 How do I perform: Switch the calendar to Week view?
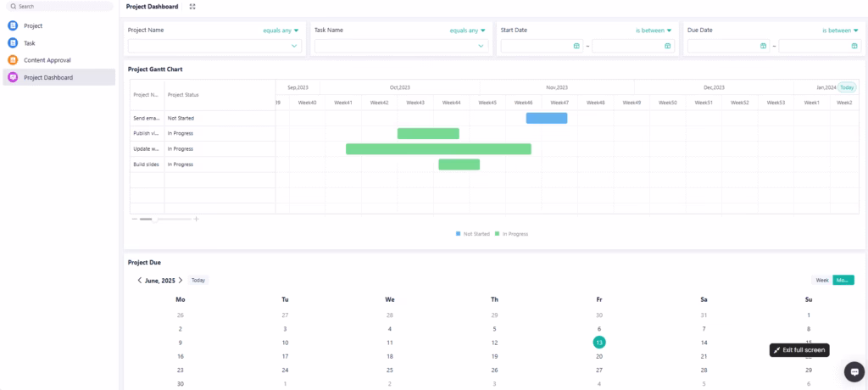click(821, 281)
